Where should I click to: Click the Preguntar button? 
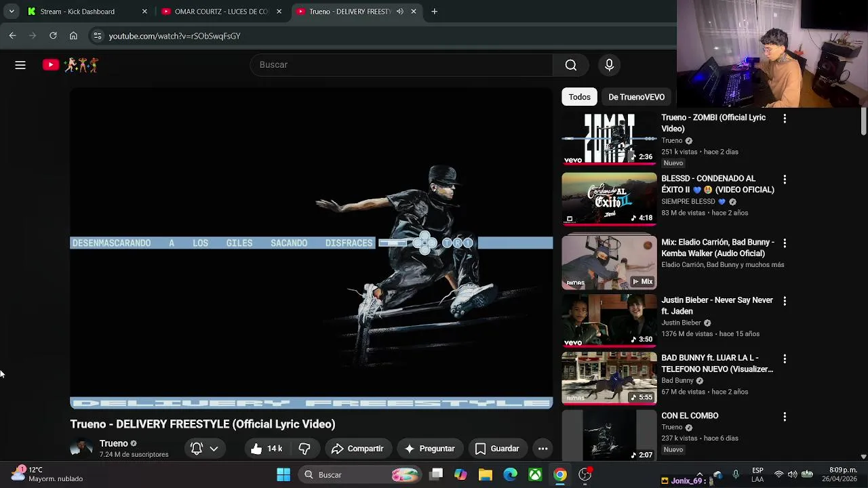(430, 449)
